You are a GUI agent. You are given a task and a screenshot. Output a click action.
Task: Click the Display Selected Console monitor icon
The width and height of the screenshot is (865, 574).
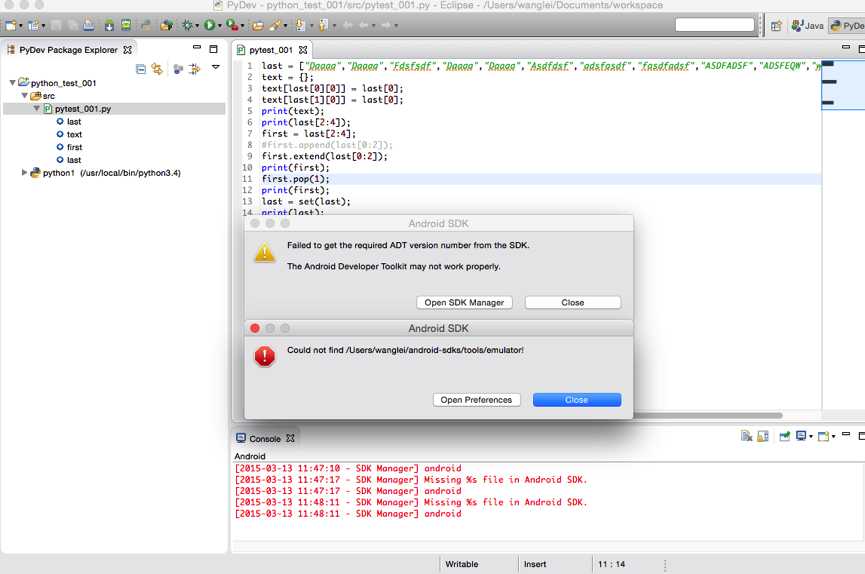(801, 436)
